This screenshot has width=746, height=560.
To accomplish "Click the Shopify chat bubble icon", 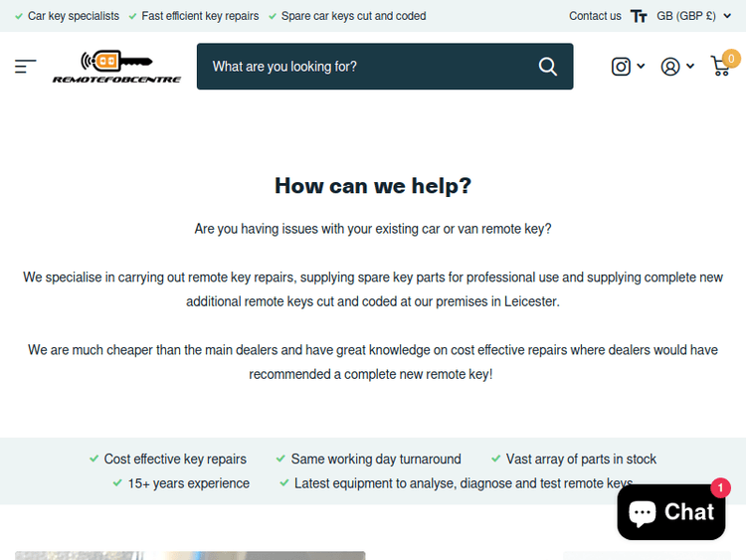I will (x=643, y=512).
